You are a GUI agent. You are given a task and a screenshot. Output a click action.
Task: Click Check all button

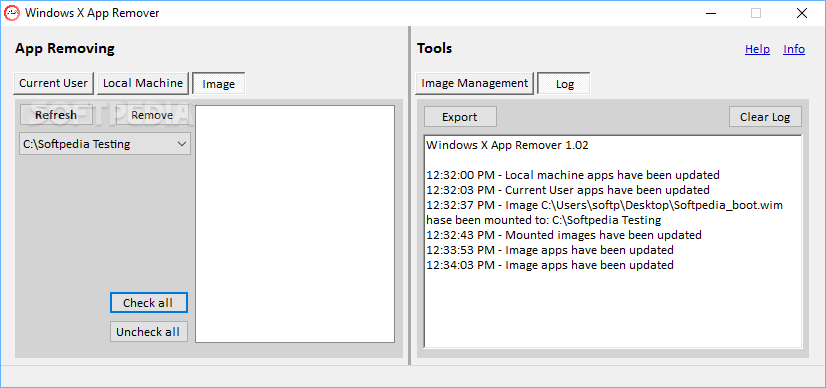[x=149, y=303]
